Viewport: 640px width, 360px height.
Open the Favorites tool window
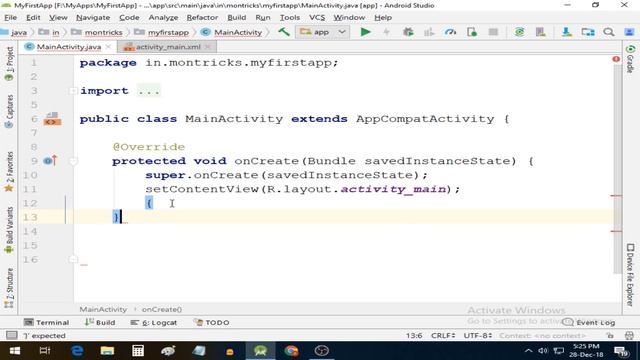(x=9, y=171)
